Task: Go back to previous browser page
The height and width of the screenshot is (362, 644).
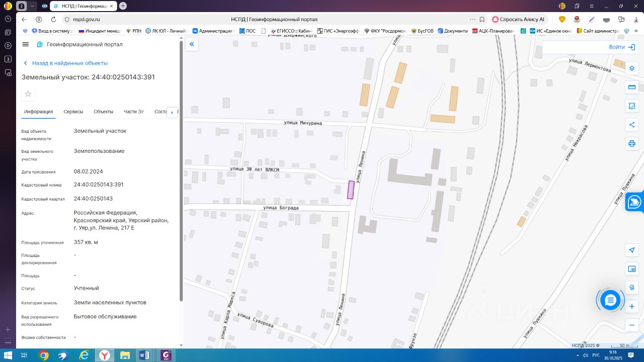Action: [x=24, y=20]
